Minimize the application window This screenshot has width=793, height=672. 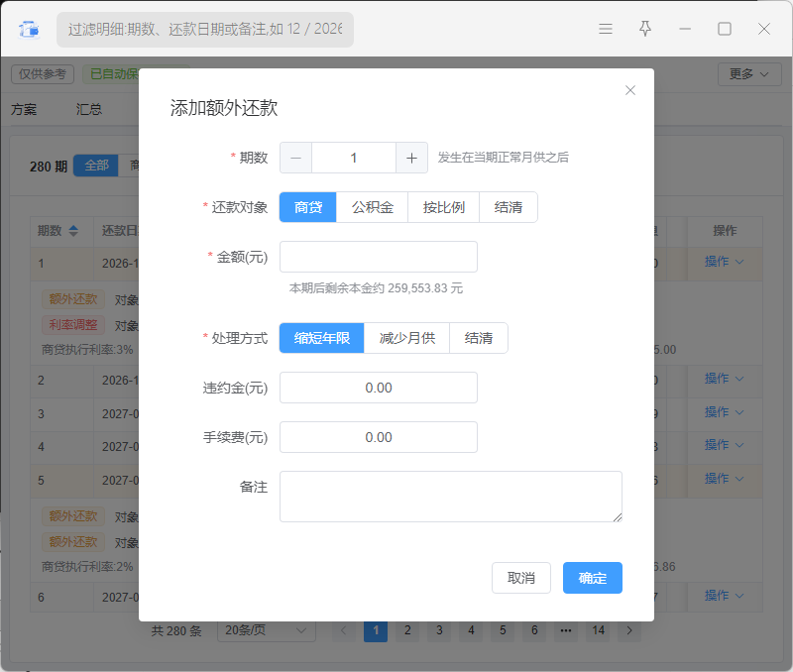685,29
